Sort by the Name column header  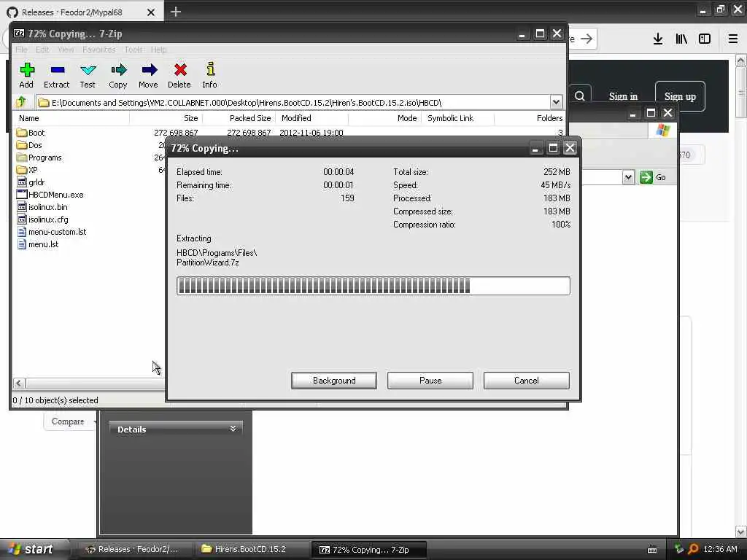click(x=71, y=118)
